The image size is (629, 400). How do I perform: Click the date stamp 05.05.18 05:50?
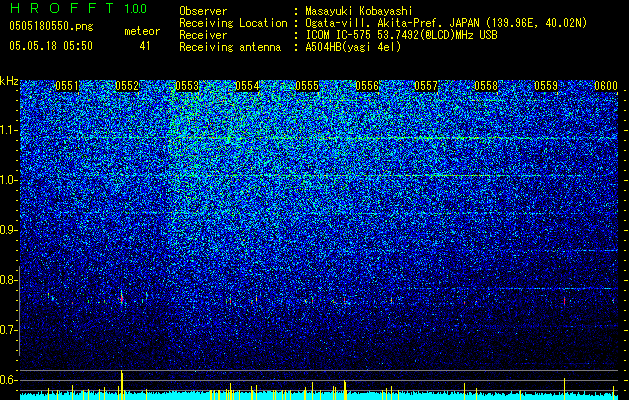[51, 46]
